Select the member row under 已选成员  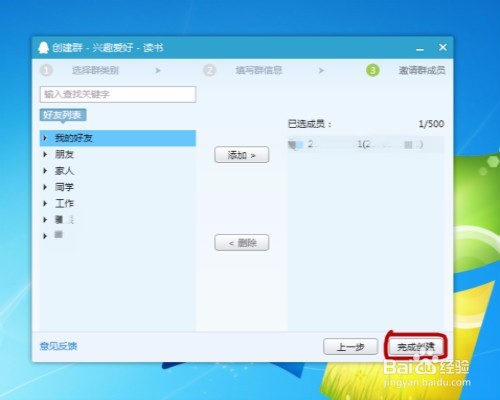click(366, 144)
